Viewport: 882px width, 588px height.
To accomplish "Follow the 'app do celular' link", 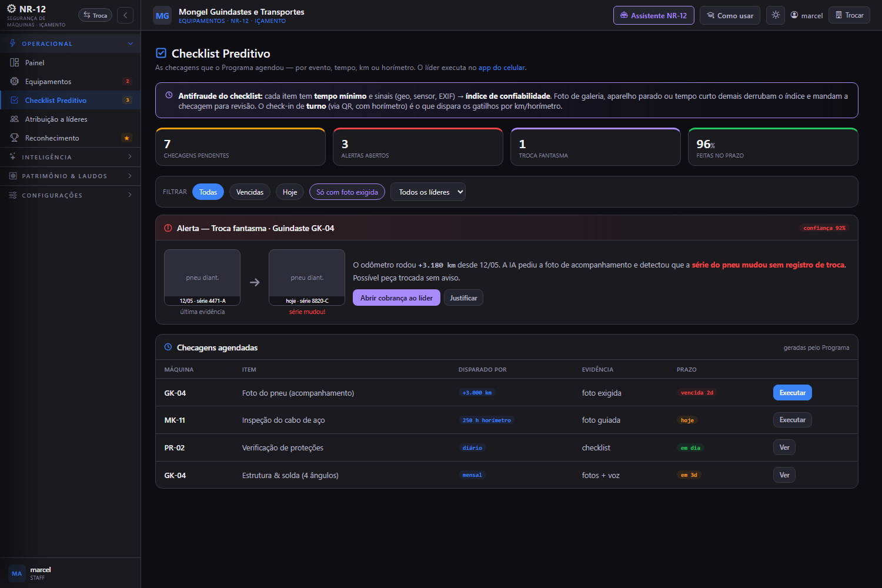I will 502,68.
